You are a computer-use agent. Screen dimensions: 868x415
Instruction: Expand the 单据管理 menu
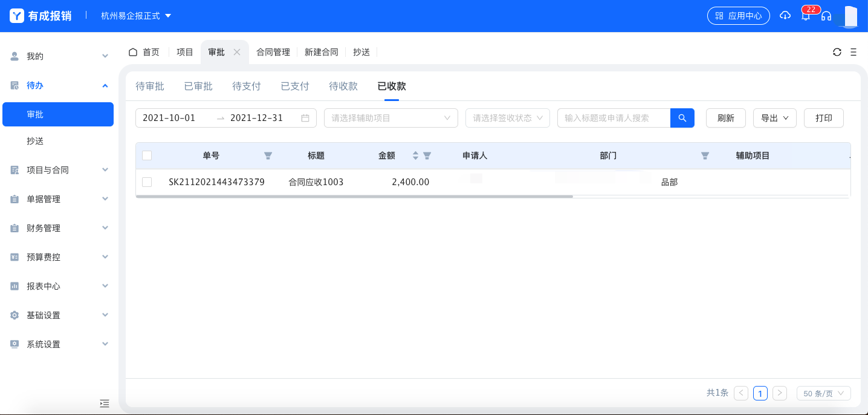coord(105,199)
